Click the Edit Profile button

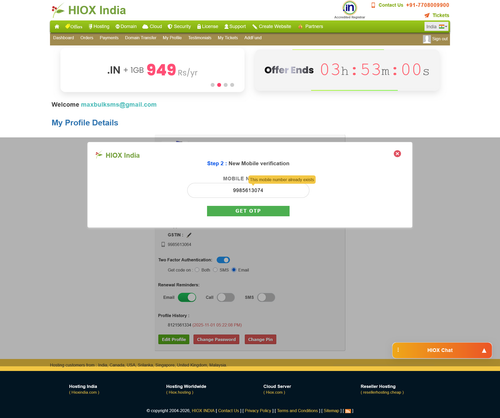[x=174, y=339]
